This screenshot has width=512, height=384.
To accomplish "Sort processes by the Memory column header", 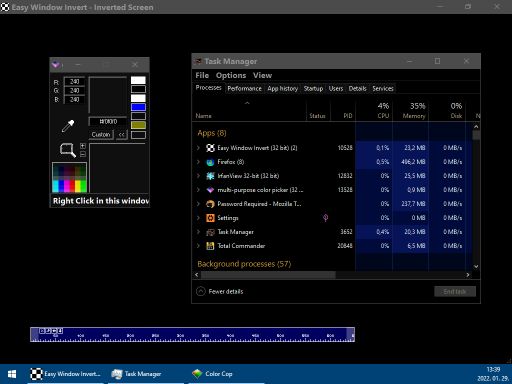I will pos(411,110).
